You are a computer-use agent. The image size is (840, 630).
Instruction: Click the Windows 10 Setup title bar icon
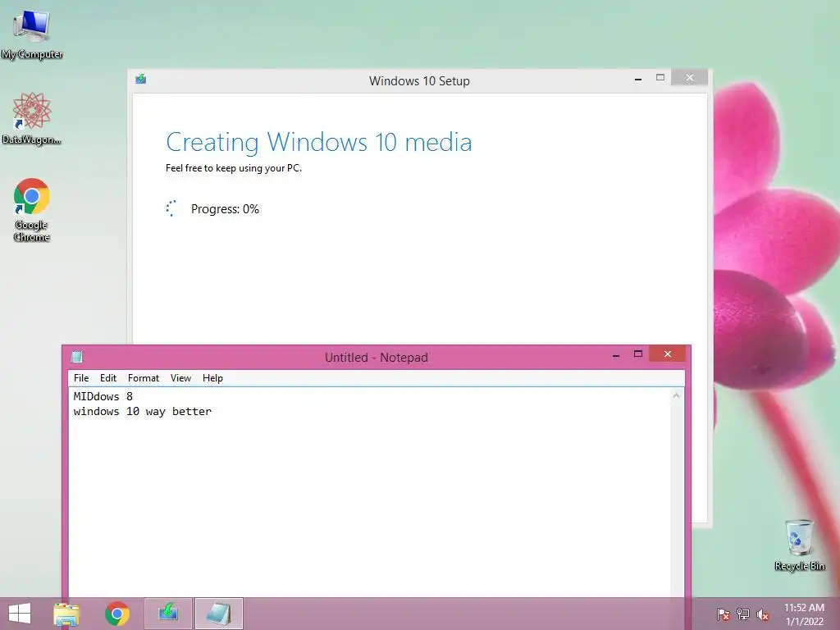(x=141, y=80)
